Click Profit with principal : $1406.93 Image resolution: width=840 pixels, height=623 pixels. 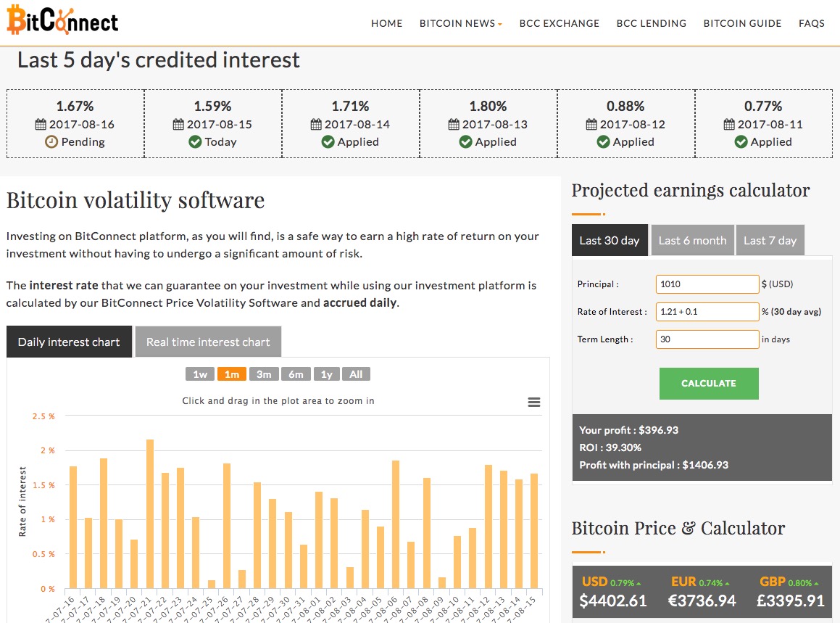[654, 465]
